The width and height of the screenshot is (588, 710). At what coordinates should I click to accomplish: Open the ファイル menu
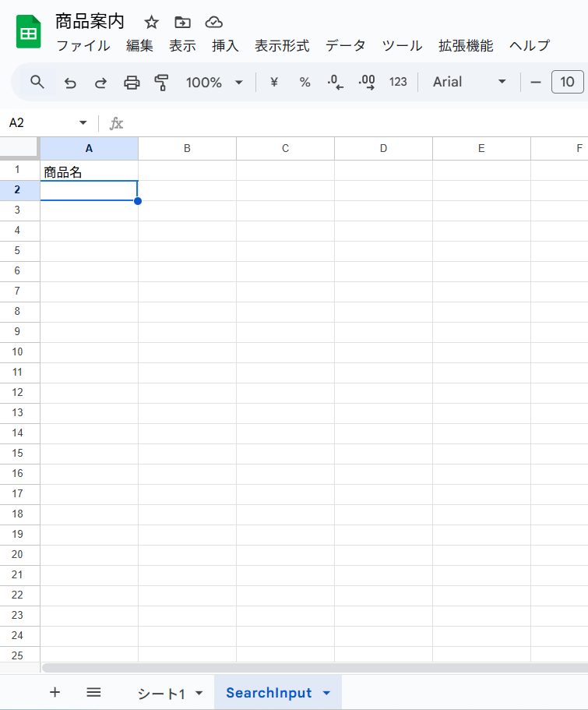coord(83,46)
